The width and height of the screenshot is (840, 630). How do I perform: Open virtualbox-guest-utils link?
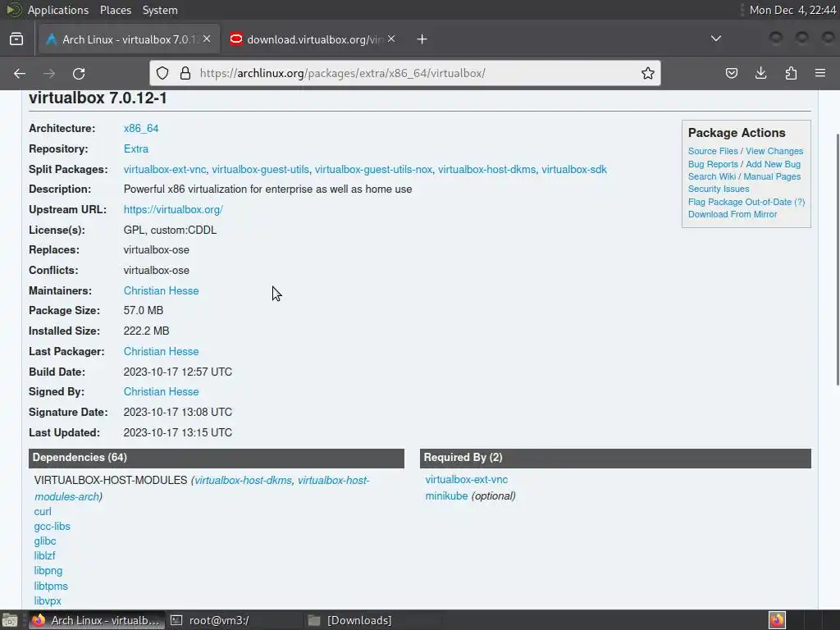coord(260,169)
